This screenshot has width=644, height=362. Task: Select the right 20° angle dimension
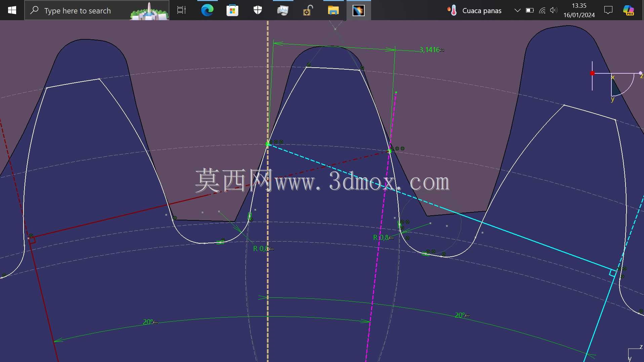coord(460,315)
